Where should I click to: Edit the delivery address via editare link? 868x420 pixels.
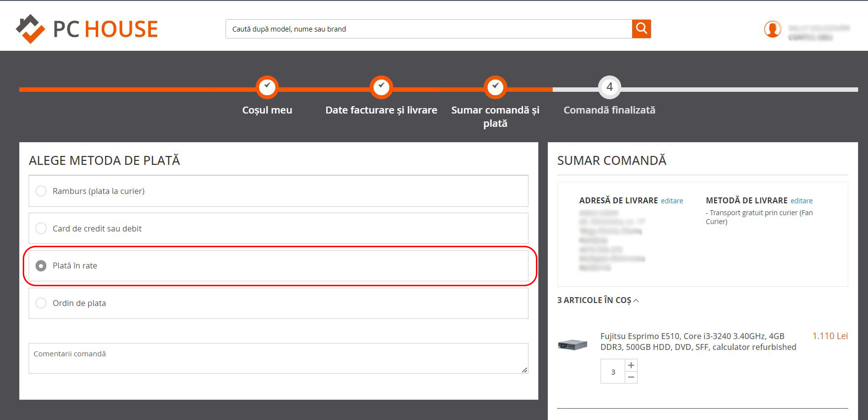click(x=672, y=201)
